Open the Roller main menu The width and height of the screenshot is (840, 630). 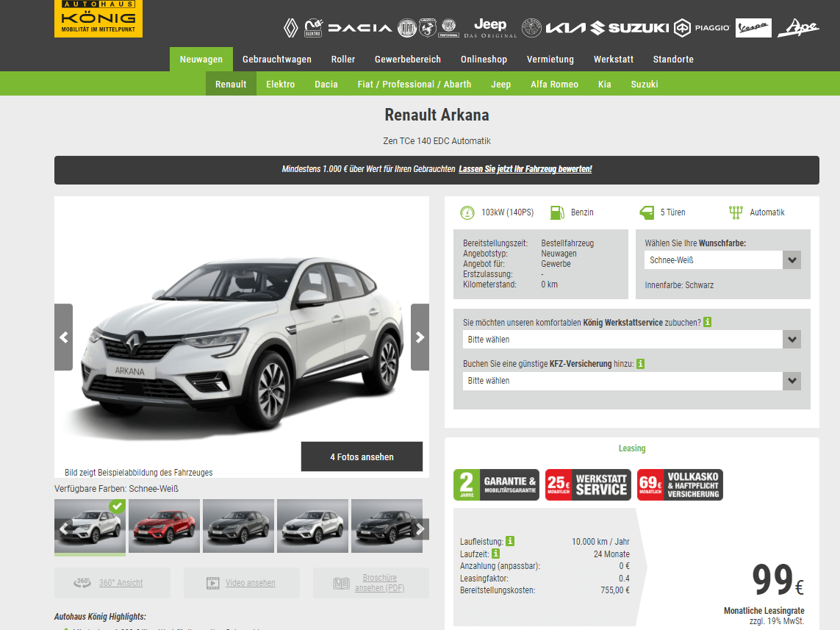click(343, 60)
